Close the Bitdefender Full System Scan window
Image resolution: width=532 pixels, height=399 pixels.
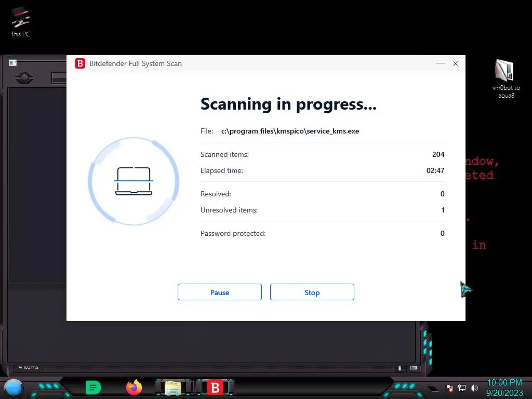click(x=456, y=63)
